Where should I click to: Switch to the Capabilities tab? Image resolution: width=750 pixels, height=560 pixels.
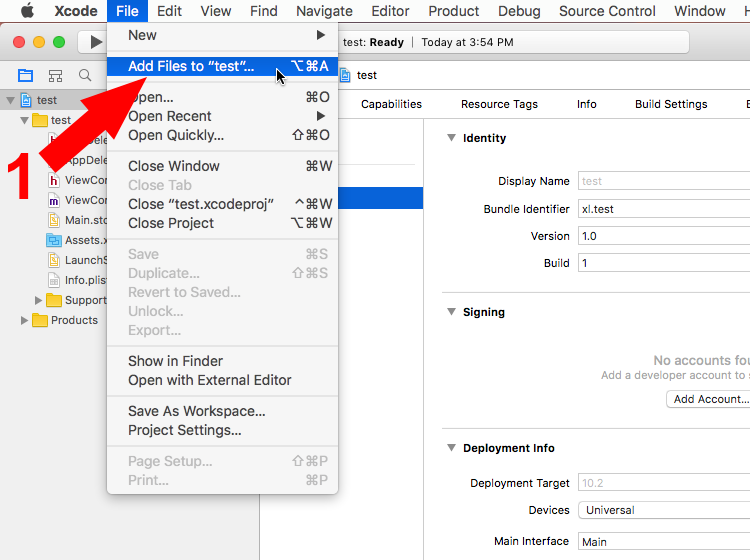click(391, 104)
